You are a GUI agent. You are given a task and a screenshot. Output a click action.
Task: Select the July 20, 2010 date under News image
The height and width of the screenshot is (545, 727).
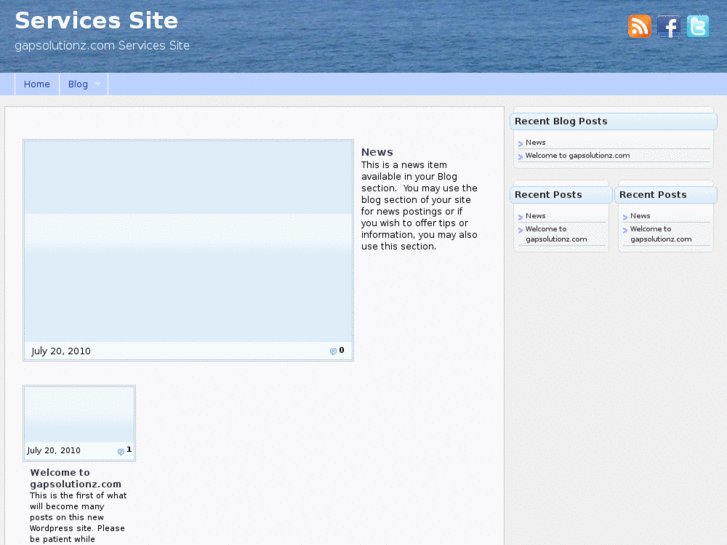(x=61, y=351)
